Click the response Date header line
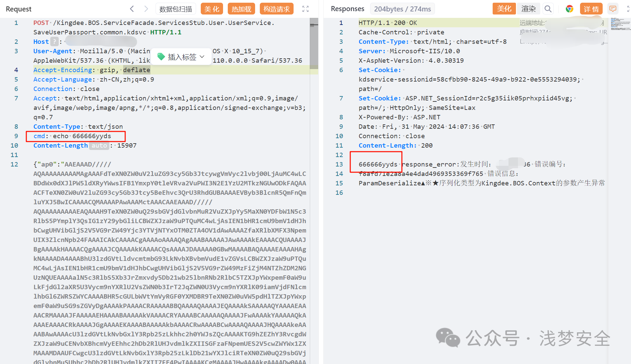Image resolution: width=631 pixels, height=364 pixels. [x=427, y=127]
